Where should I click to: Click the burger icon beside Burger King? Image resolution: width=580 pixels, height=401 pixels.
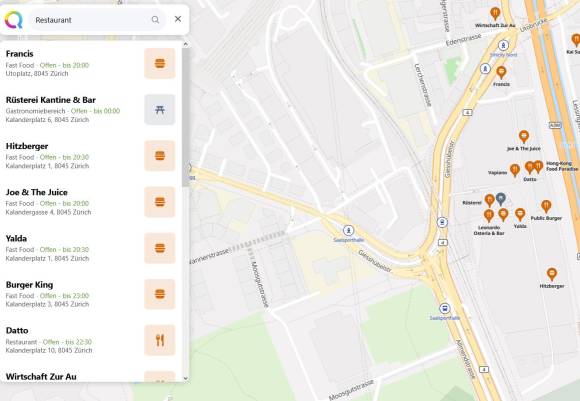click(x=160, y=294)
